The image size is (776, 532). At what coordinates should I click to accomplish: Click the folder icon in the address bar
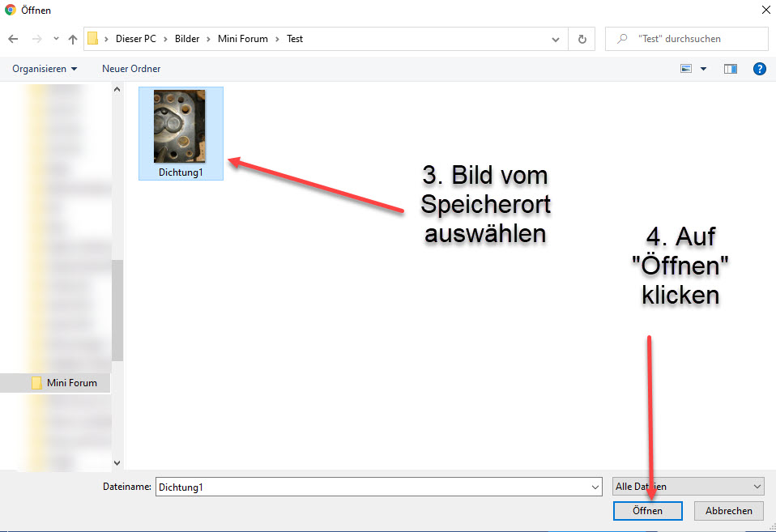click(93, 39)
